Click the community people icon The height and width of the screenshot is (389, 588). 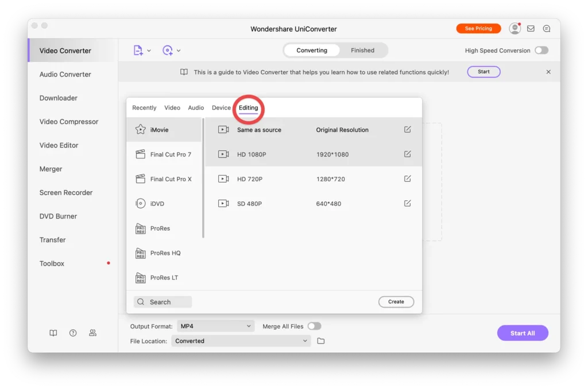point(92,333)
